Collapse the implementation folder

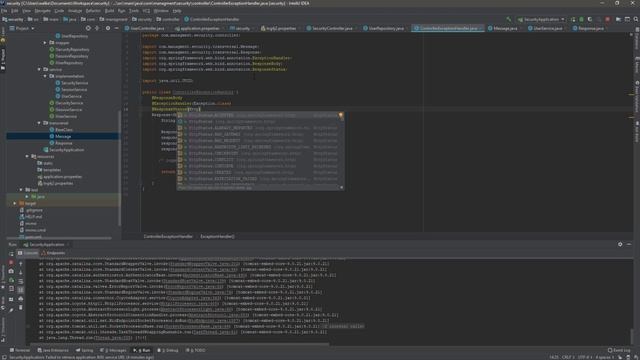pos(45,76)
